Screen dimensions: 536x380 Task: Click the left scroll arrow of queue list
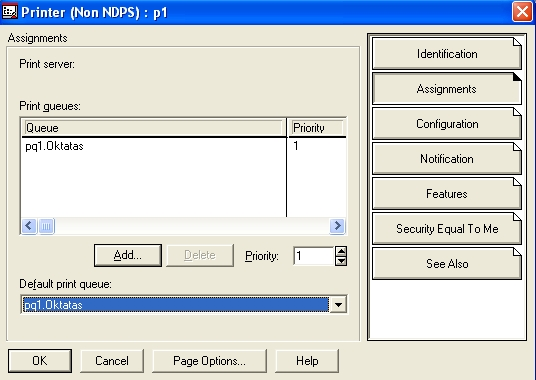[29, 226]
